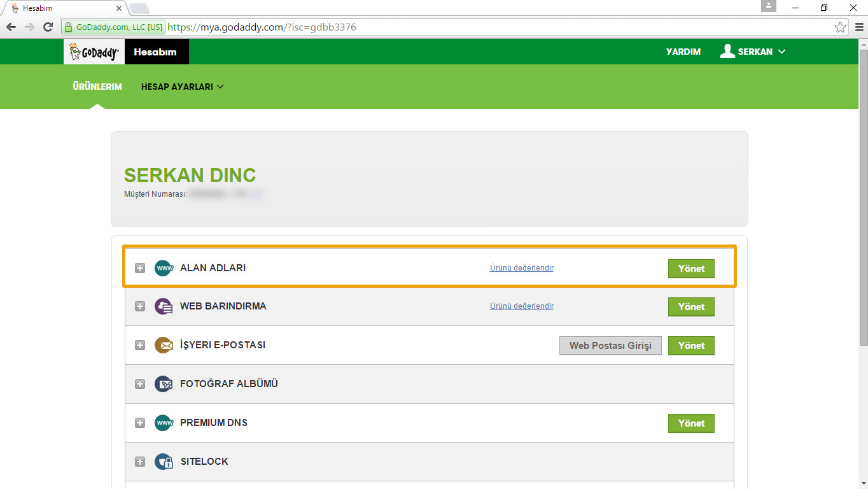Expand the SITELOCK row
Viewport: 868px width, 489px height.
(x=140, y=462)
